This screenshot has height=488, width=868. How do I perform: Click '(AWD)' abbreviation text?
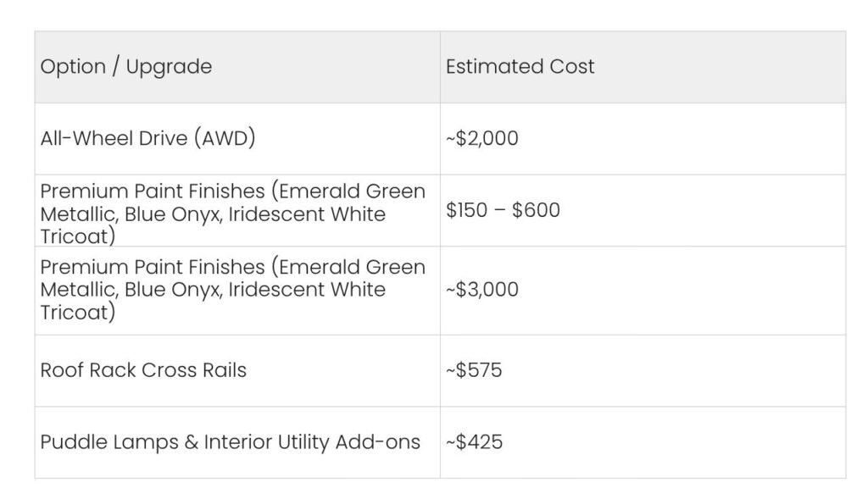coord(225,138)
